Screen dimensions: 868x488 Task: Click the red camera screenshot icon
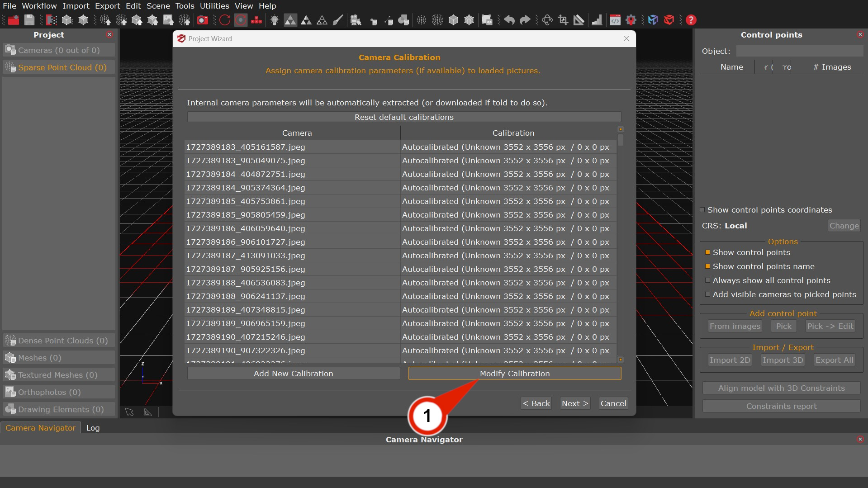point(203,20)
